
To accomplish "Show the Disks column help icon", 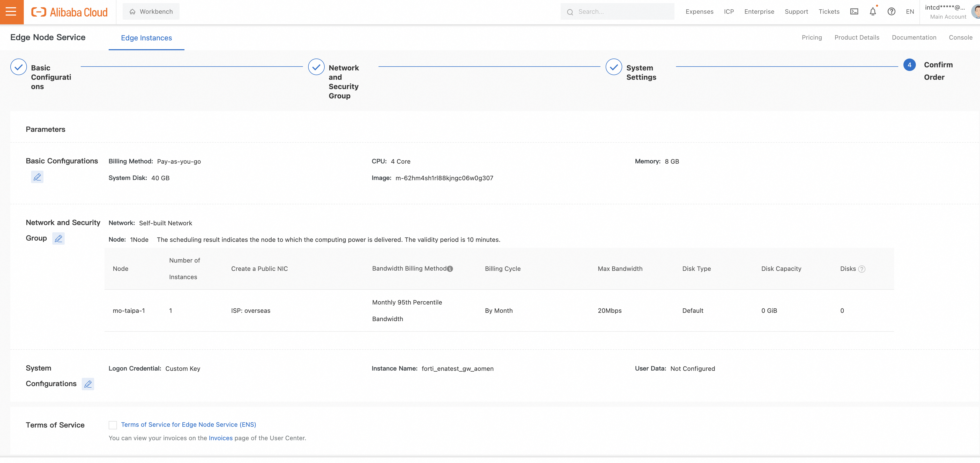I will 862,269.
